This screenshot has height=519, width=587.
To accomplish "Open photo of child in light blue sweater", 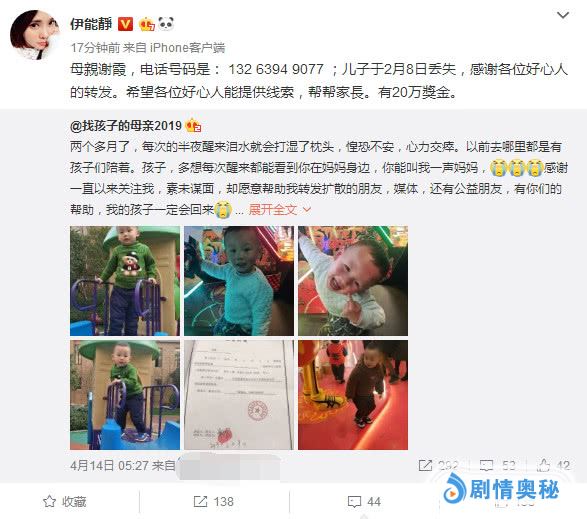I will 239,281.
